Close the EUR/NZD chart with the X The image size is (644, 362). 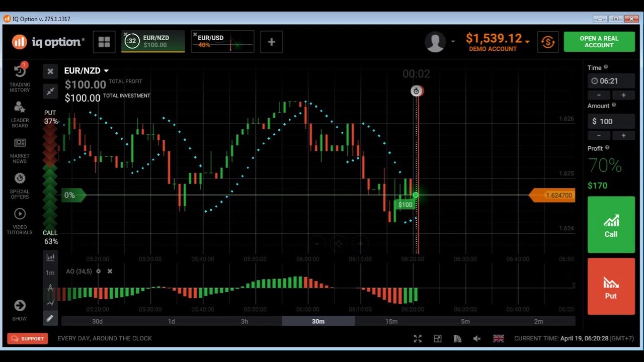point(50,71)
